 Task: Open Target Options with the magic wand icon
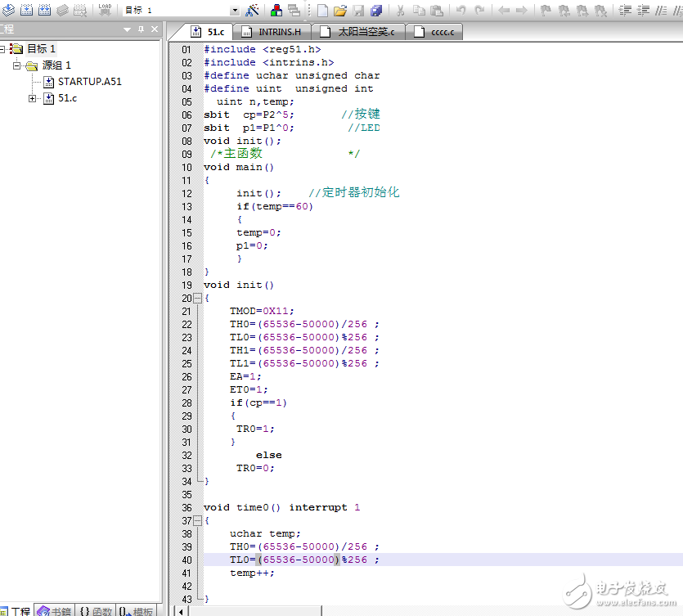pos(253,11)
